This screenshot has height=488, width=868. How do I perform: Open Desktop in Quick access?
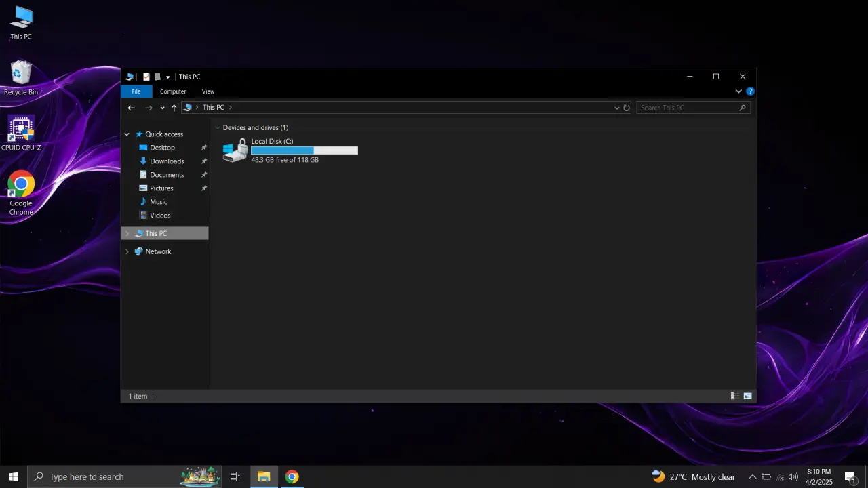162,148
